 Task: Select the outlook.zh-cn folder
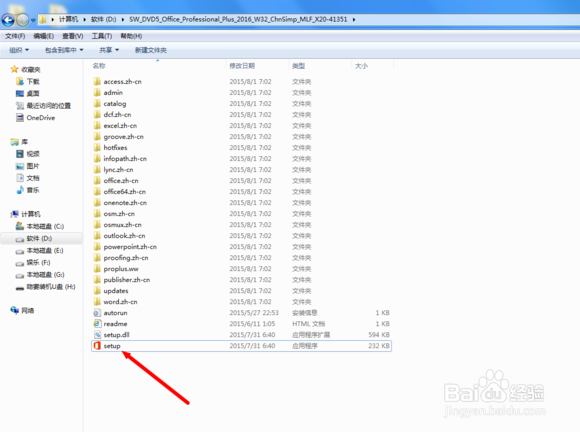tap(119, 236)
